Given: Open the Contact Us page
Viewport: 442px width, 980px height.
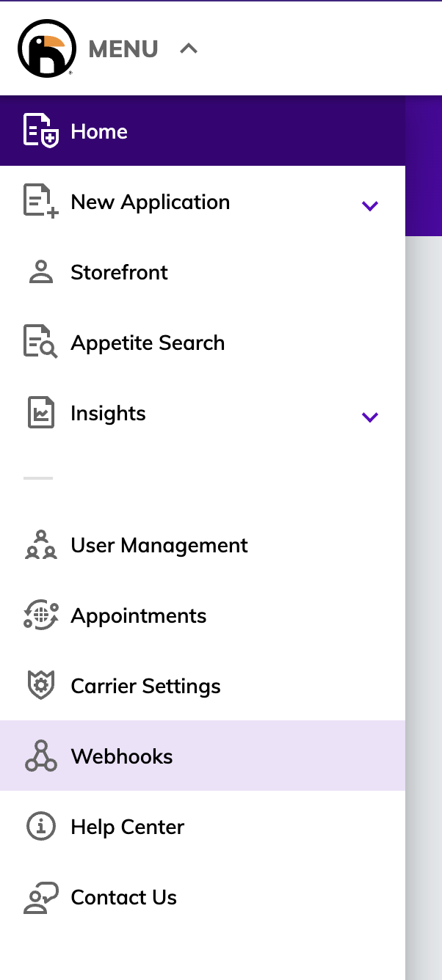Looking at the screenshot, I should coord(123,897).
